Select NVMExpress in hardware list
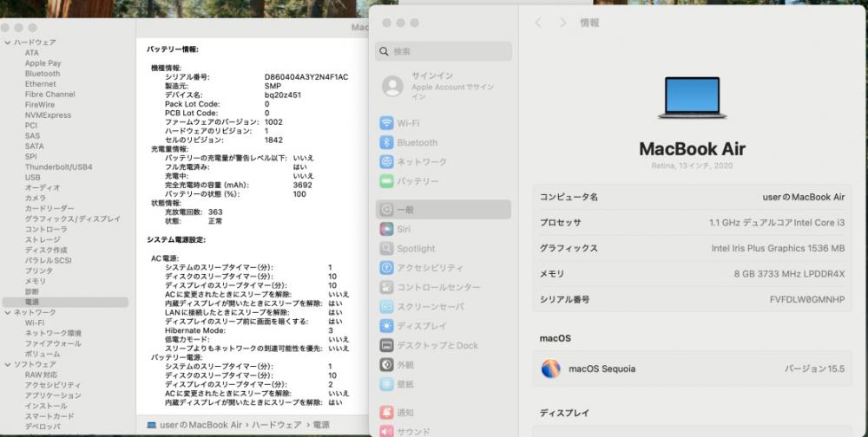This screenshot has height=437, width=868. click(x=48, y=115)
